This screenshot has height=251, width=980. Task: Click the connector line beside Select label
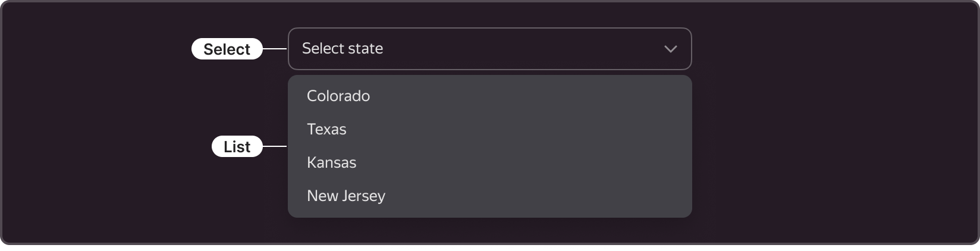[275, 49]
